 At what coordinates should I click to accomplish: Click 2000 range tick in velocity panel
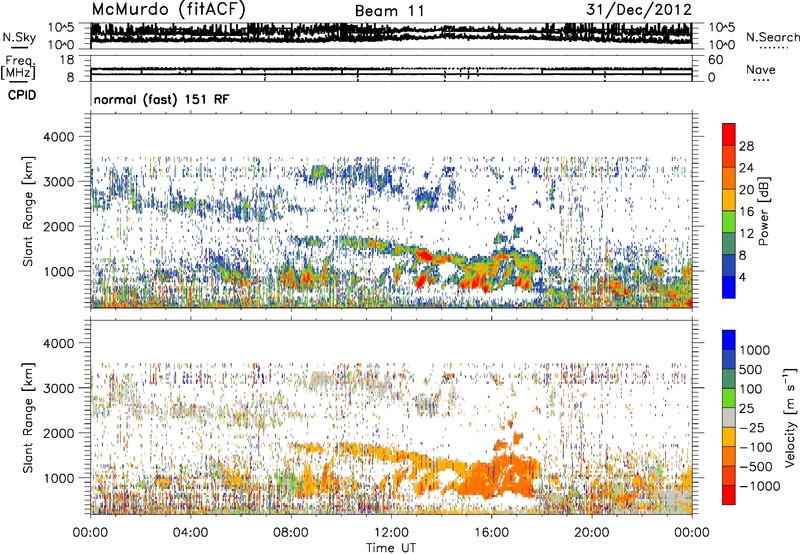[61, 433]
